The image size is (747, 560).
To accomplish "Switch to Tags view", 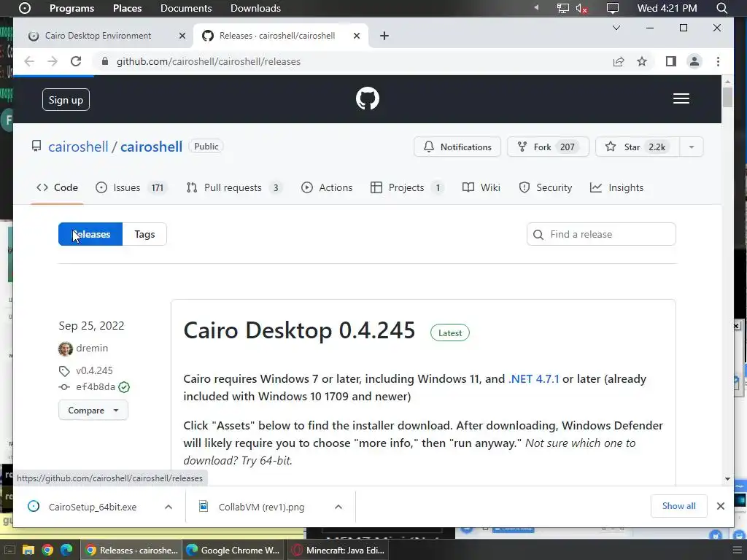I will (x=144, y=234).
